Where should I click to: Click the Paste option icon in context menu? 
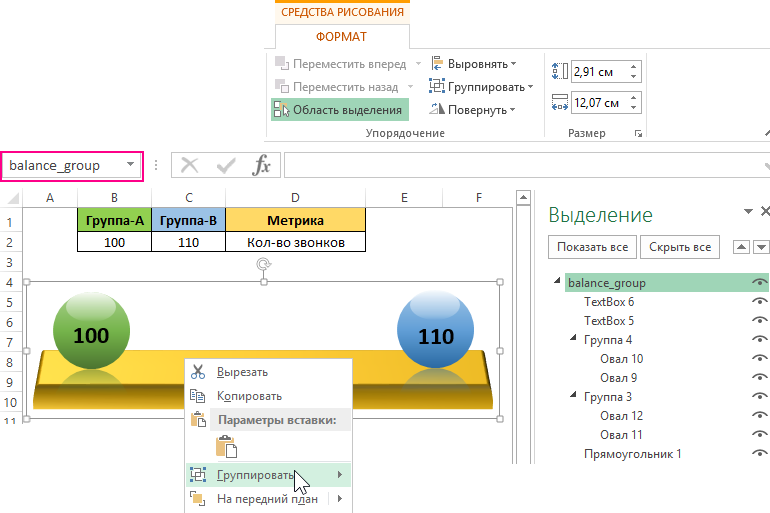[x=226, y=447]
